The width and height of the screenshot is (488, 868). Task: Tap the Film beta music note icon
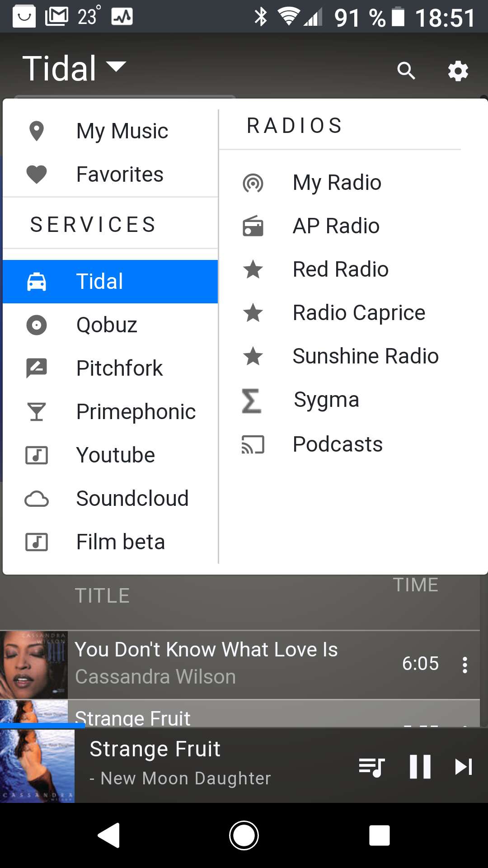pyautogui.click(x=37, y=542)
